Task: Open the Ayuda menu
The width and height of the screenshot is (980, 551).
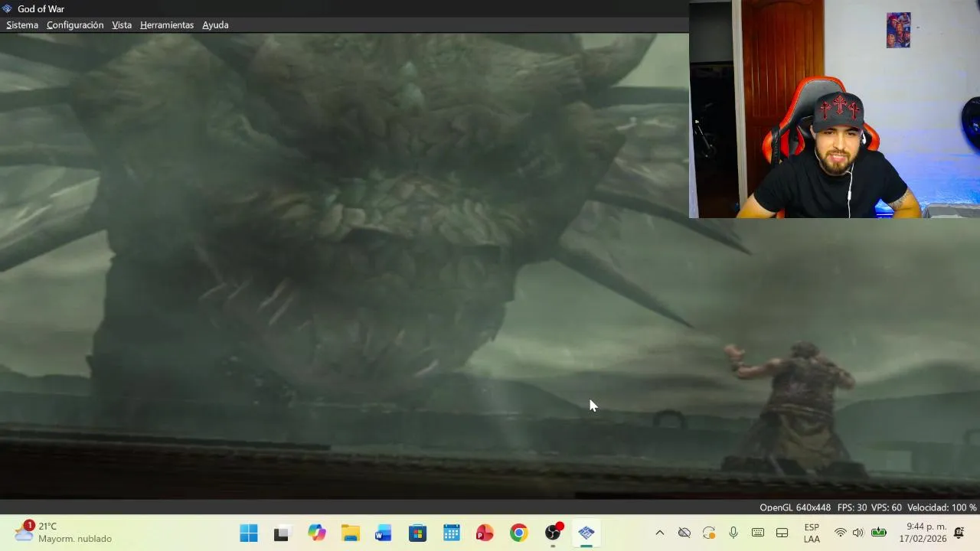Action: click(215, 25)
